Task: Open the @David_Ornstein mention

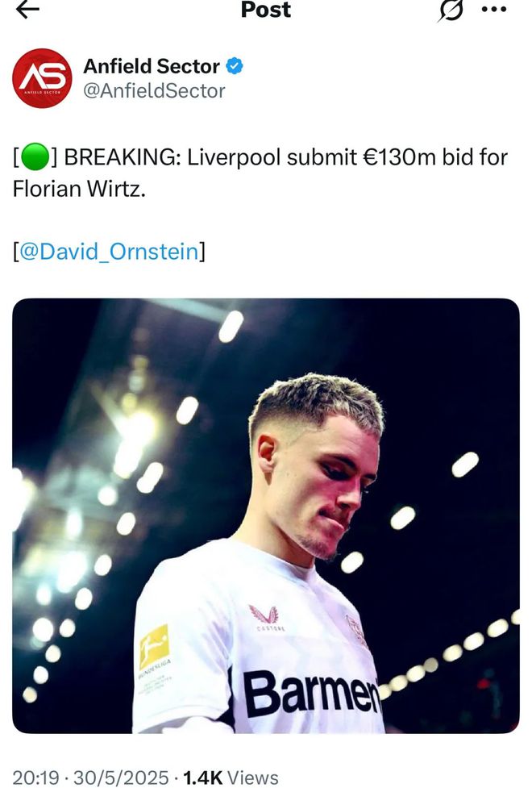Action: pyautogui.click(x=108, y=252)
